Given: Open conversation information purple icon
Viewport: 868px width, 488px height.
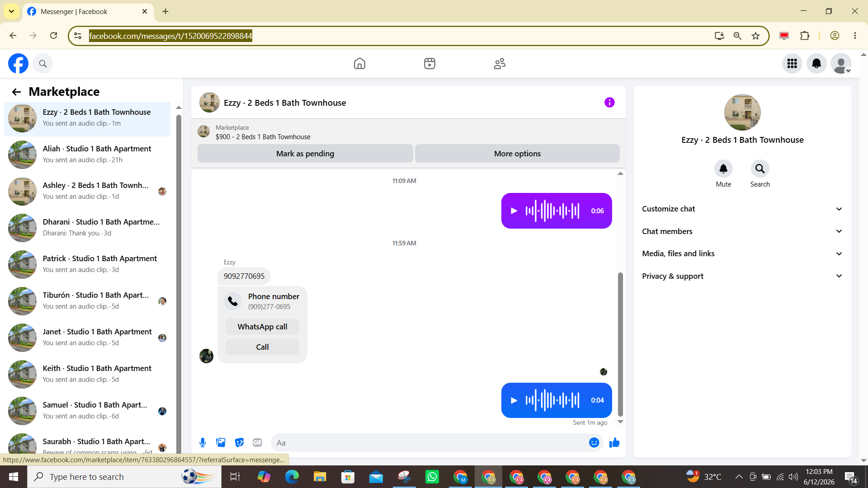Looking at the screenshot, I should coord(609,103).
